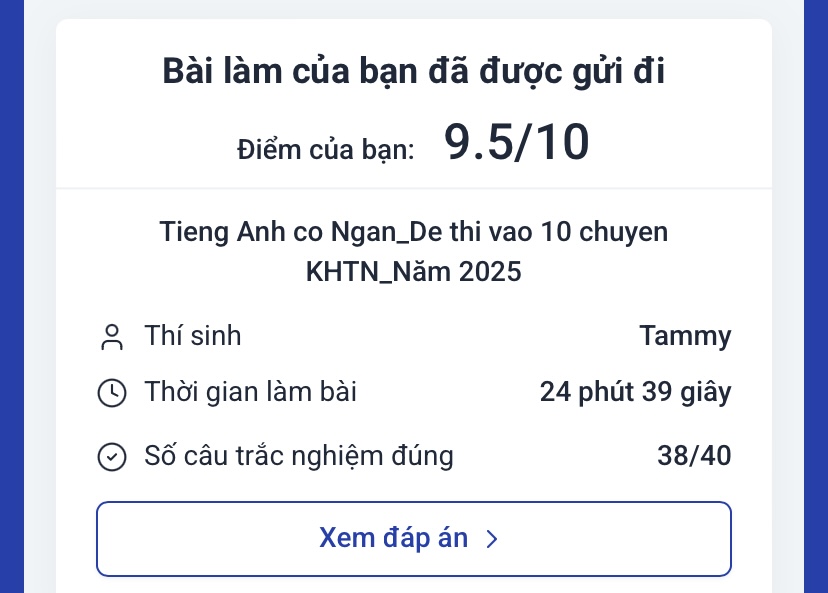Click the clock icon for test duration
828x593 pixels.
click(111, 393)
